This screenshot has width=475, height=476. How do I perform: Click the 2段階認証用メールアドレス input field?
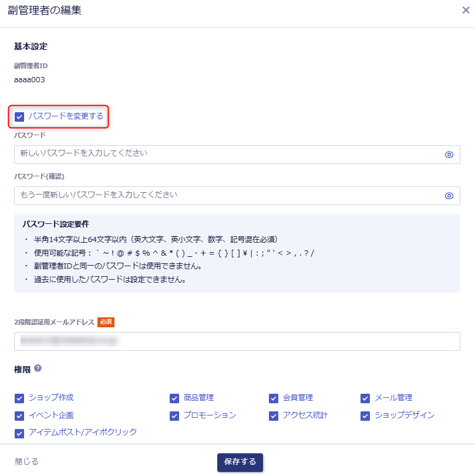click(x=237, y=341)
